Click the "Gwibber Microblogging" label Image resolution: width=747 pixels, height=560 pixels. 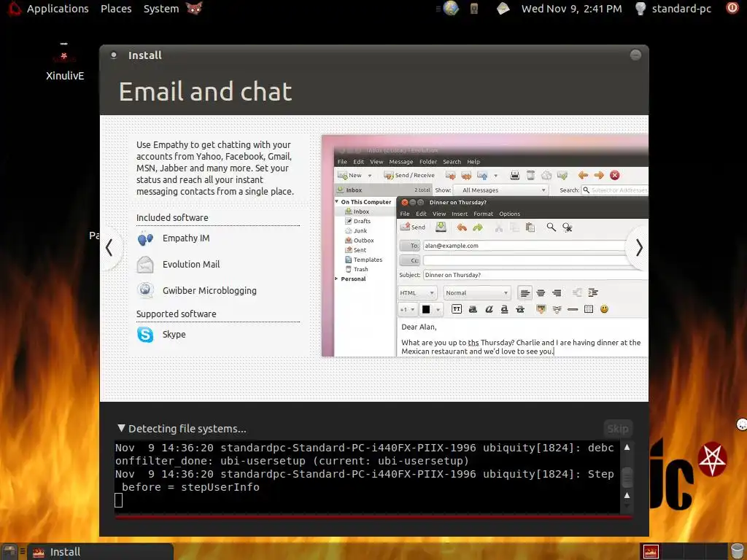[x=209, y=290]
